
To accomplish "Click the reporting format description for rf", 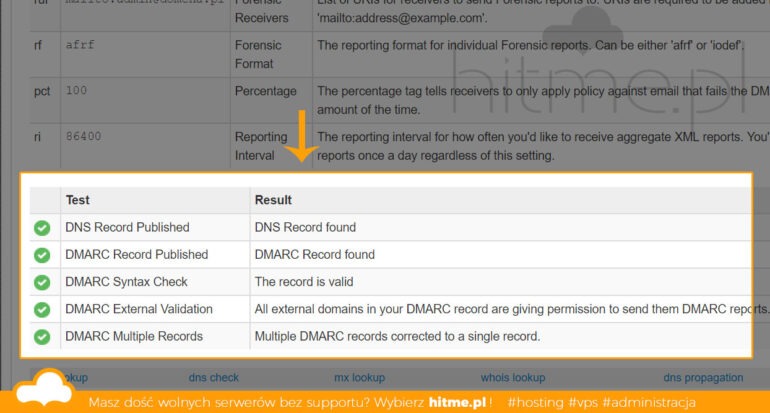I will [x=531, y=46].
